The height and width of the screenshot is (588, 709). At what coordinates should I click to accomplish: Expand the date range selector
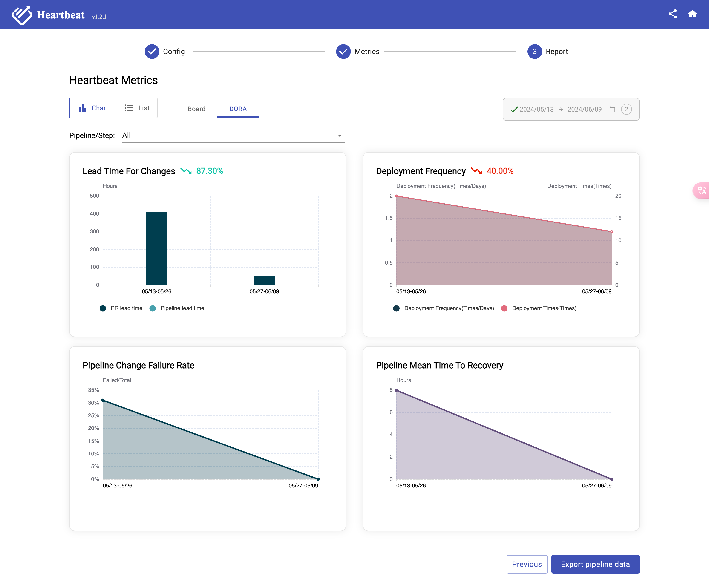[x=560, y=109]
